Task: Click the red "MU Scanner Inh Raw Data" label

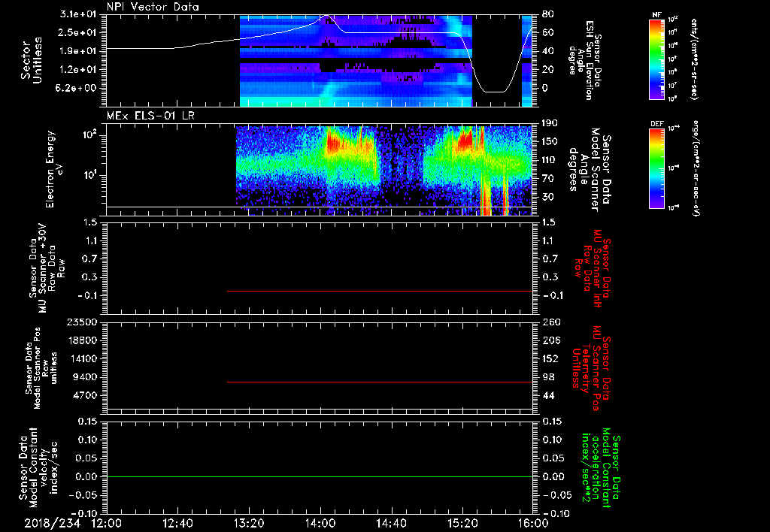Action: click(593, 268)
